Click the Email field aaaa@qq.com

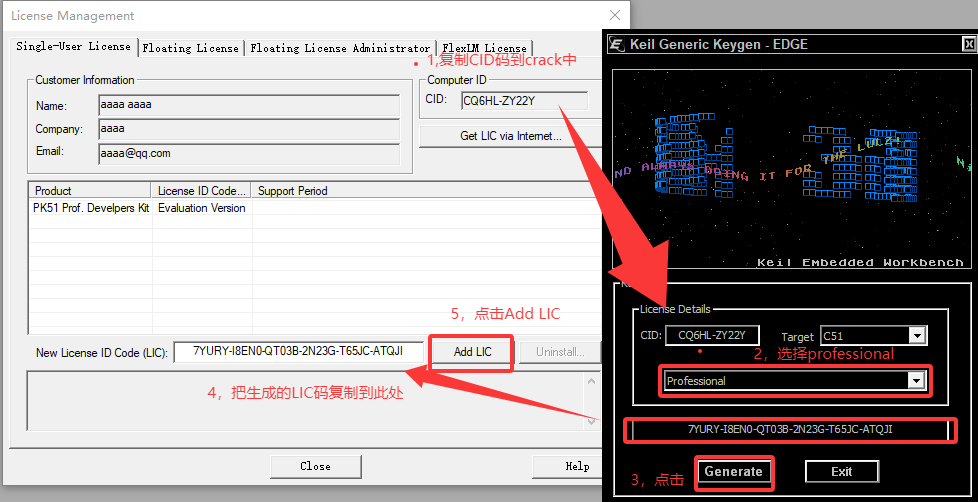click(249, 153)
